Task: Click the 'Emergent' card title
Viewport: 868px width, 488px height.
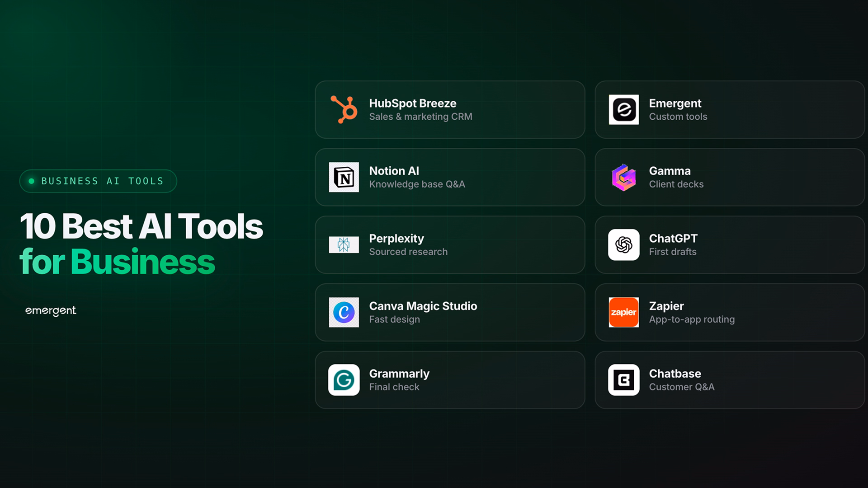Action: click(x=675, y=103)
